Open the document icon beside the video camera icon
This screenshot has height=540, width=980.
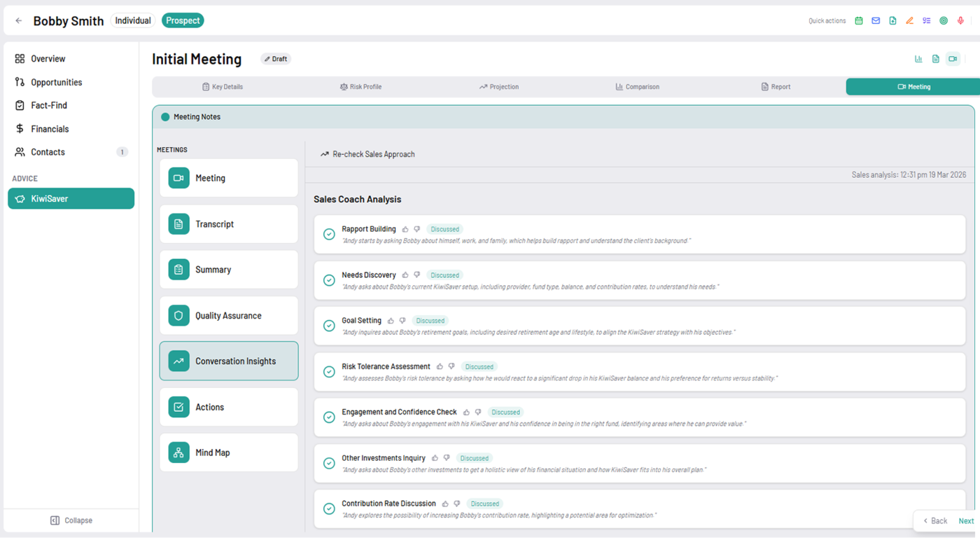935,59
